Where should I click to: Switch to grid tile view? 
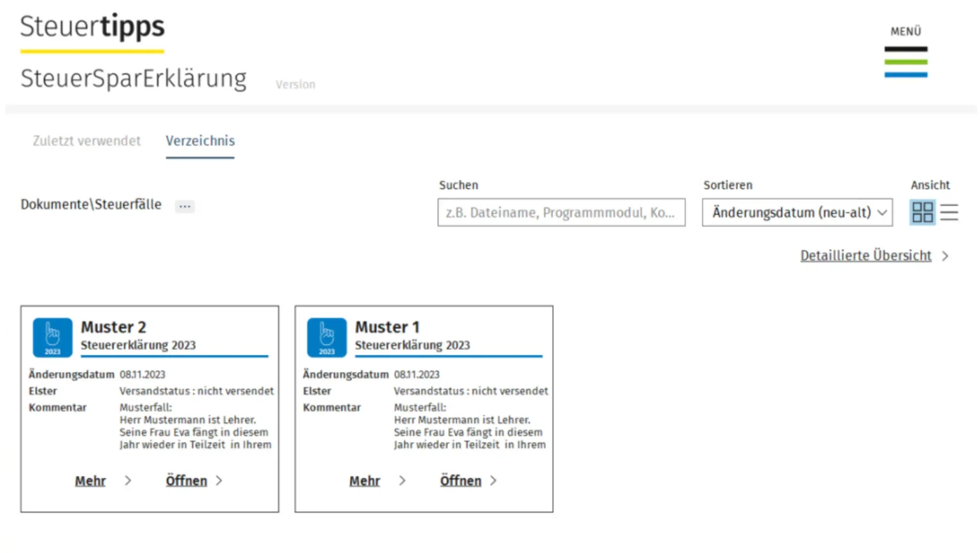tap(923, 212)
